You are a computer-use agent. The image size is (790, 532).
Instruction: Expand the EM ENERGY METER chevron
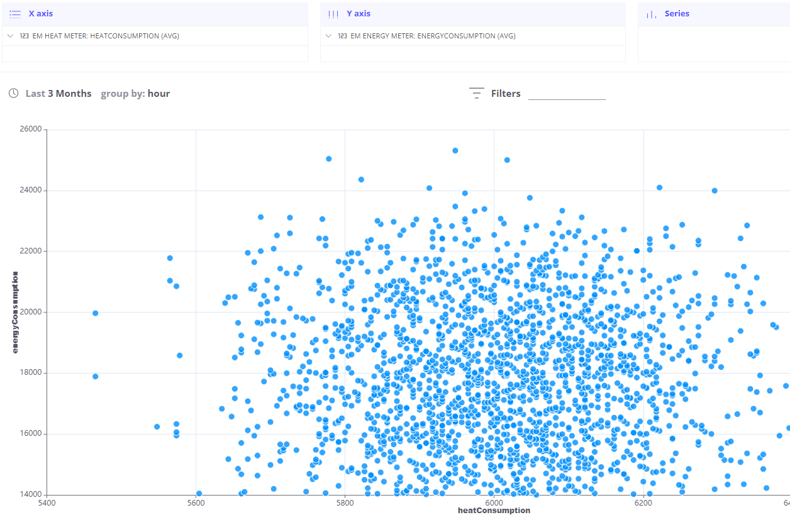[x=328, y=36]
